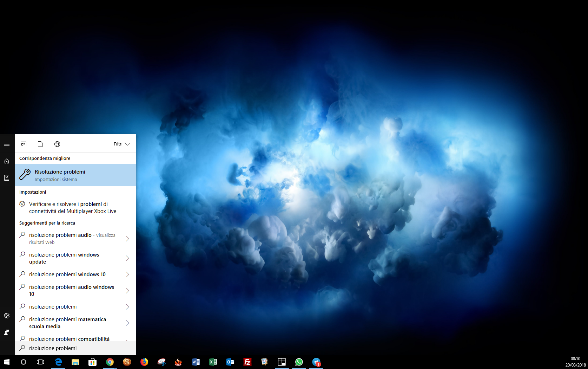Launch WhatsApp from the taskbar
This screenshot has height=369, width=588.
[299, 362]
